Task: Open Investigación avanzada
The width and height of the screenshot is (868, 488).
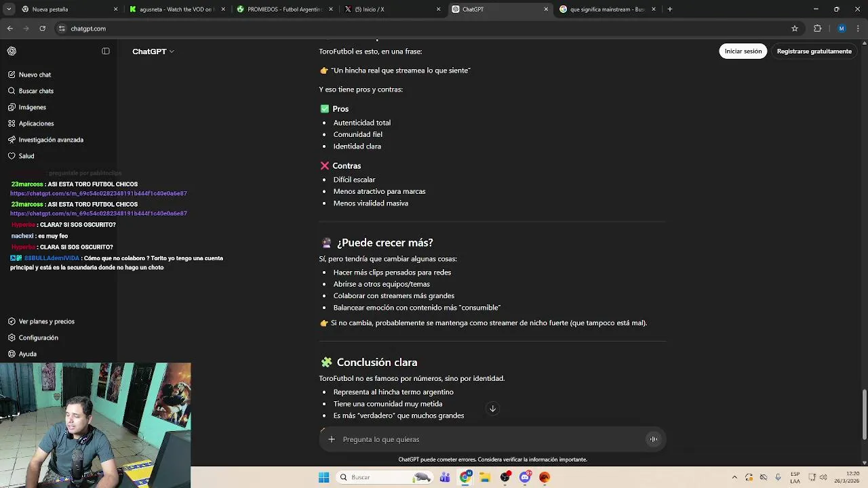Action: tap(51, 140)
